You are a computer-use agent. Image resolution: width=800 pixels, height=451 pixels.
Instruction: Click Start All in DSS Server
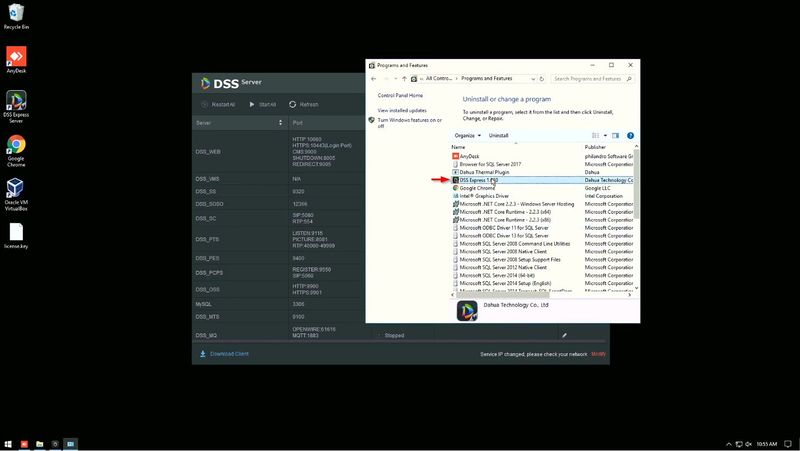point(262,105)
